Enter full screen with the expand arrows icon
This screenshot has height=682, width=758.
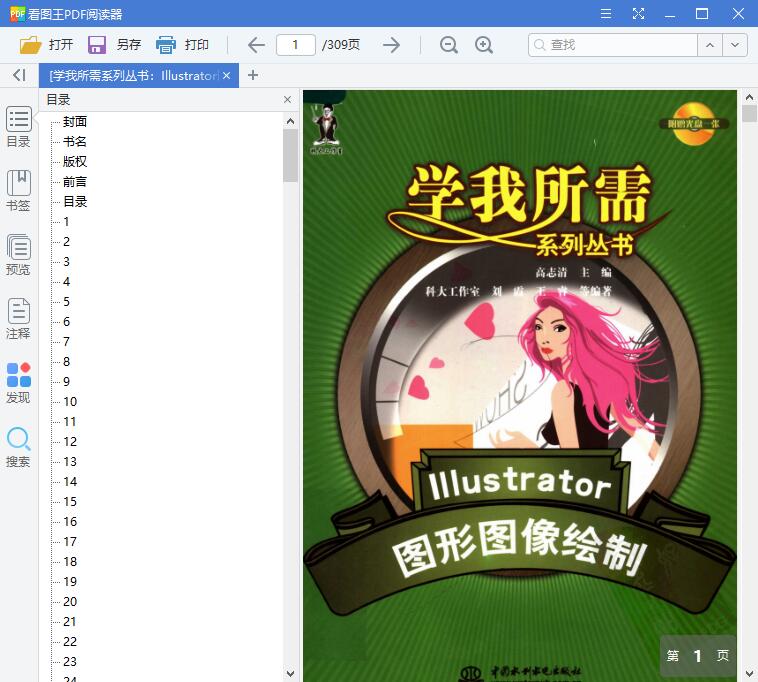[x=639, y=14]
